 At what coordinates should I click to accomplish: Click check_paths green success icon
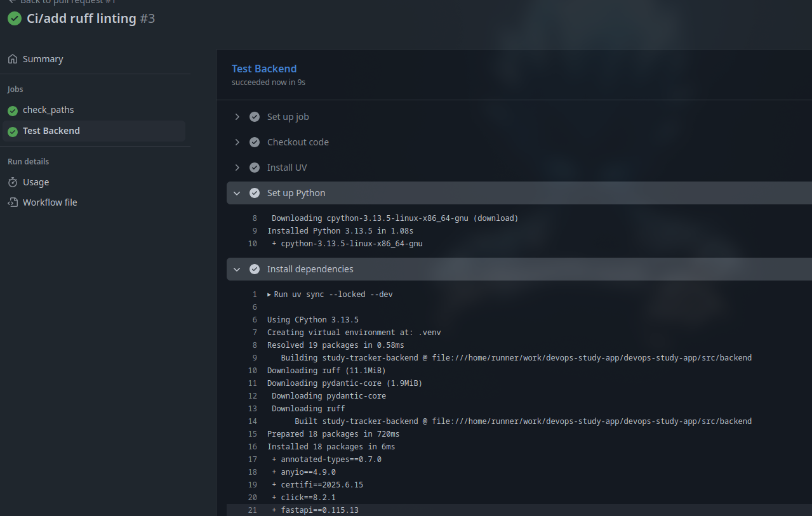pyautogui.click(x=13, y=110)
